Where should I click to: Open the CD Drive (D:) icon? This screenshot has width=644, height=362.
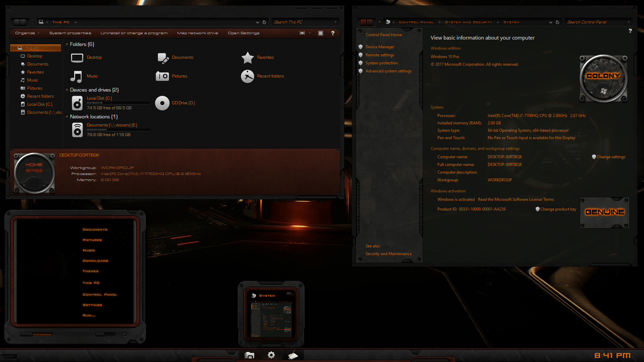[162, 103]
